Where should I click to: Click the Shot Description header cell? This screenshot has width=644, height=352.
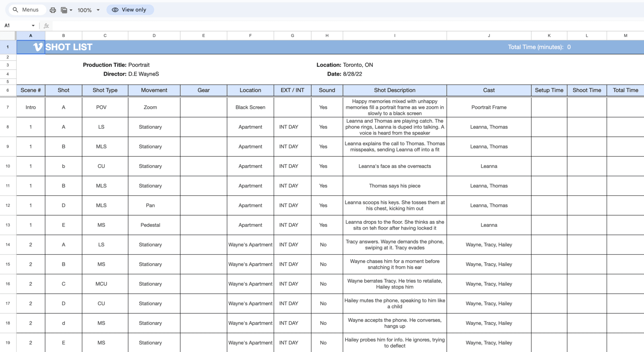pyautogui.click(x=394, y=90)
